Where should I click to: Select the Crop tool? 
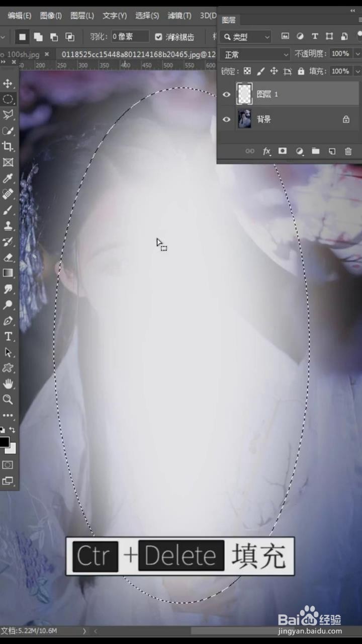tap(8, 146)
